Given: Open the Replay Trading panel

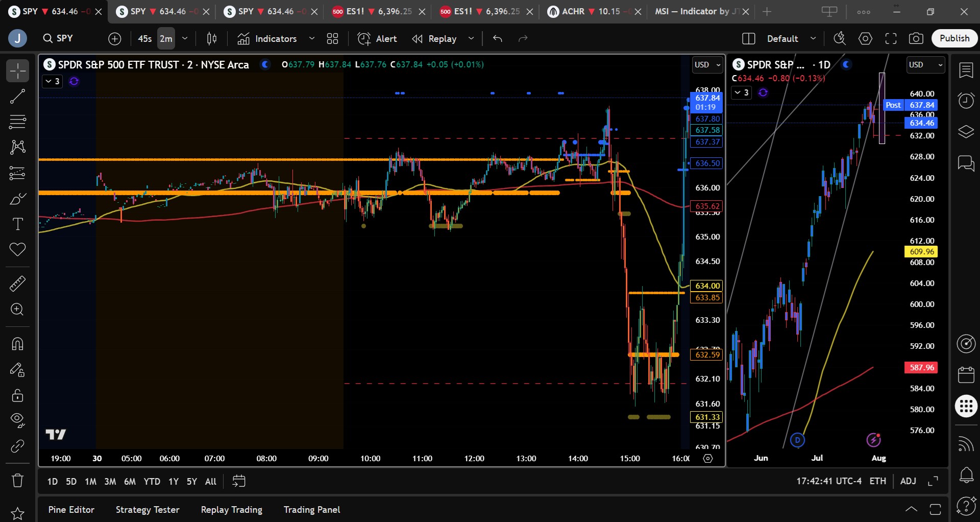Looking at the screenshot, I should 232,510.
